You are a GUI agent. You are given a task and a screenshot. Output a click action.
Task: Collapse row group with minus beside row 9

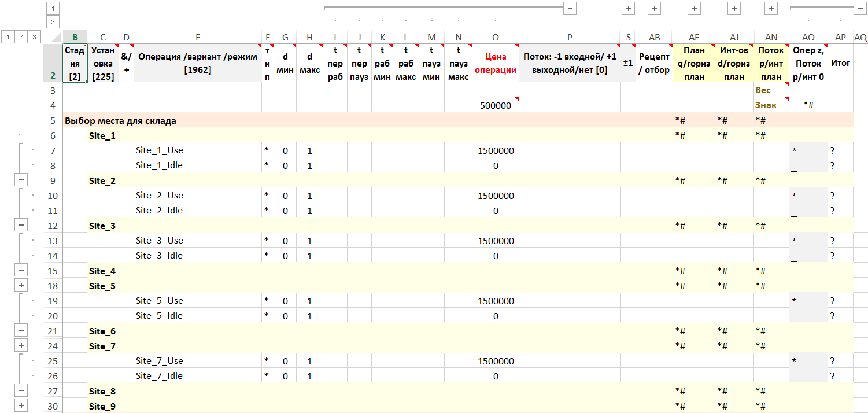(21, 180)
